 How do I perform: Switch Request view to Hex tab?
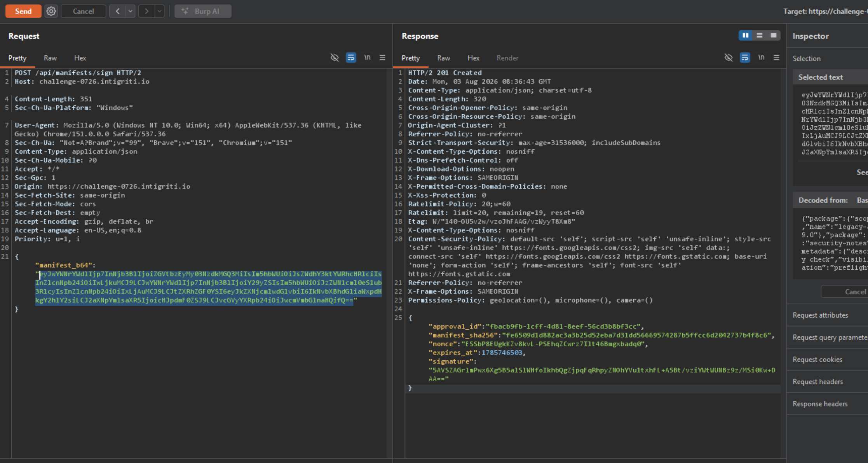click(80, 58)
